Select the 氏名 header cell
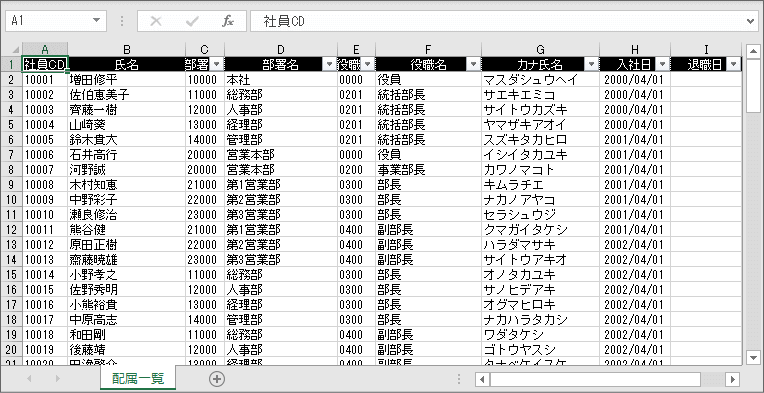This screenshot has width=764, height=393. 127,64
